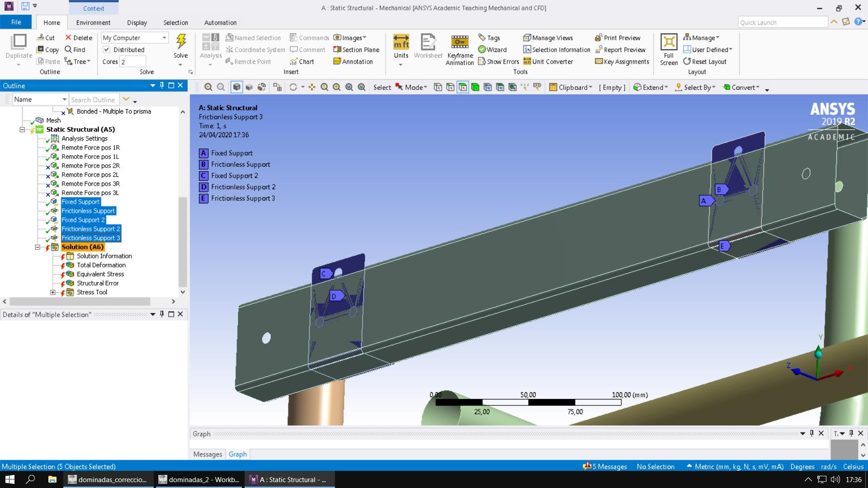Toggle the Distributed checkbox
Screen dimensions: 868x488
(107, 50)
